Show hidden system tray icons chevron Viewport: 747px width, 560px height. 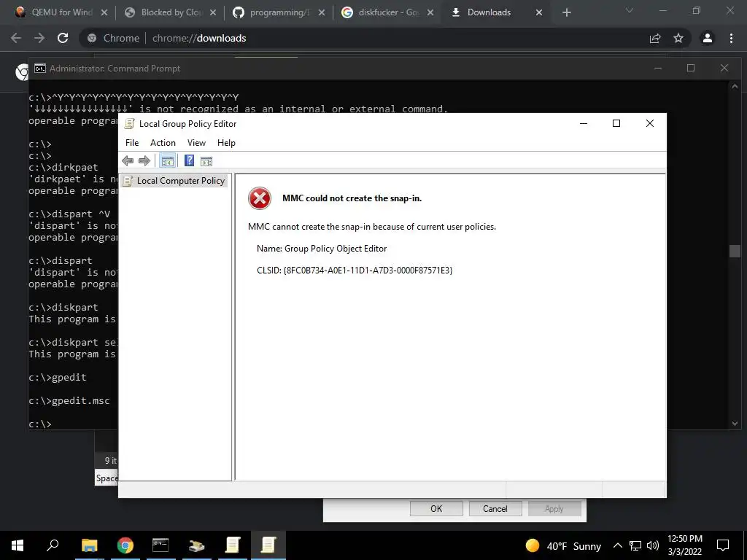[x=617, y=545]
